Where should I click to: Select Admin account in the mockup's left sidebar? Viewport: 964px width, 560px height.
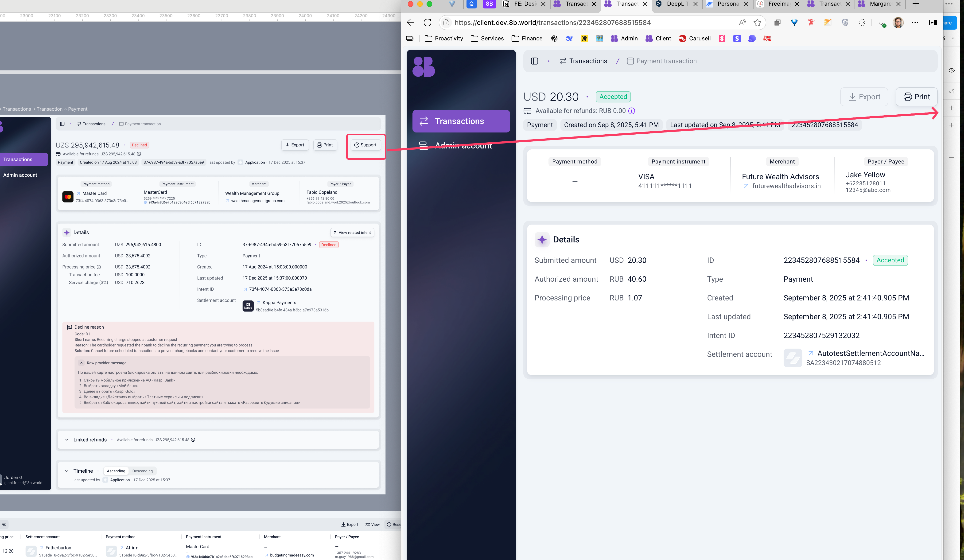pyautogui.click(x=20, y=175)
